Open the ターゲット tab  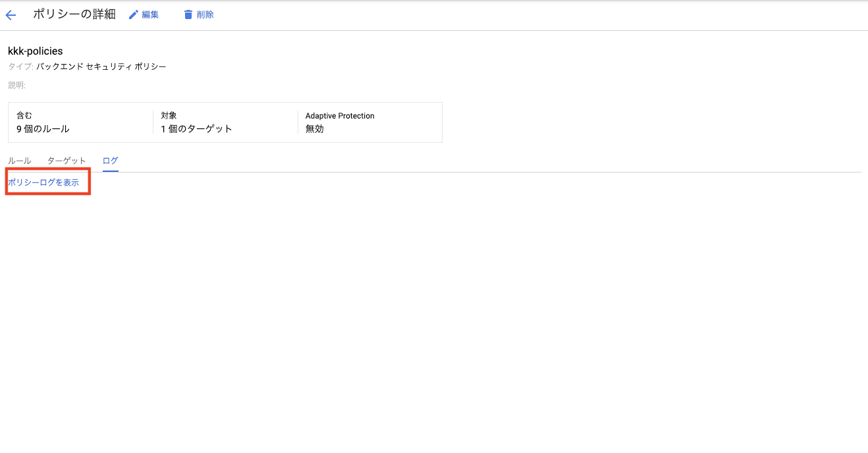point(67,161)
